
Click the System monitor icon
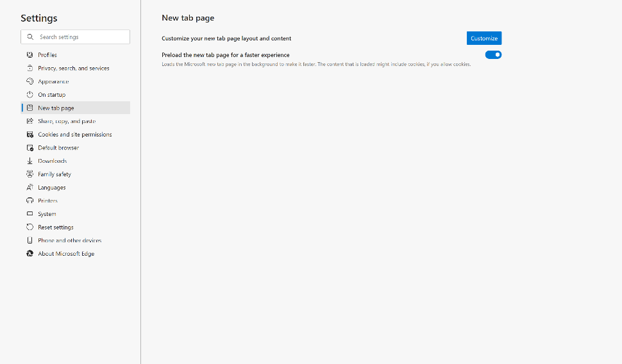click(29, 213)
